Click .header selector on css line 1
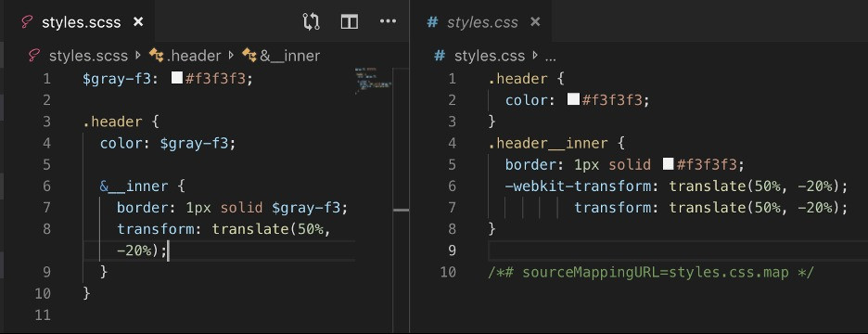This screenshot has height=334, width=868. 517,79
